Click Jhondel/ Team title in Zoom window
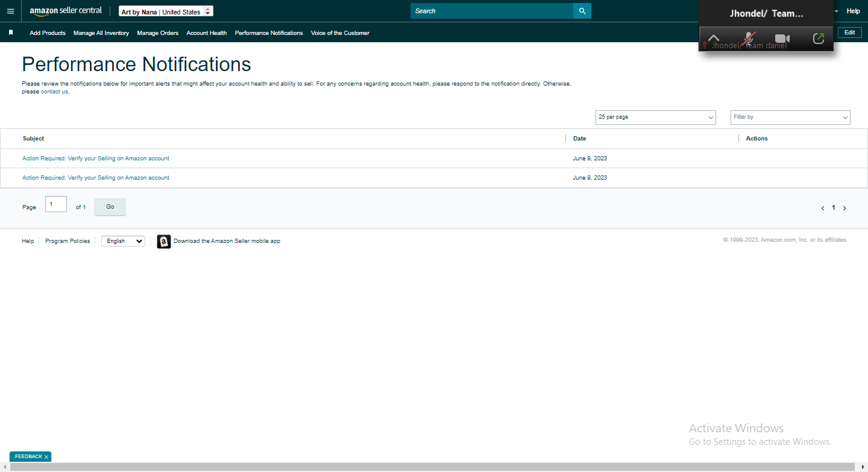The image size is (868, 472). click(x=766, y=13)
